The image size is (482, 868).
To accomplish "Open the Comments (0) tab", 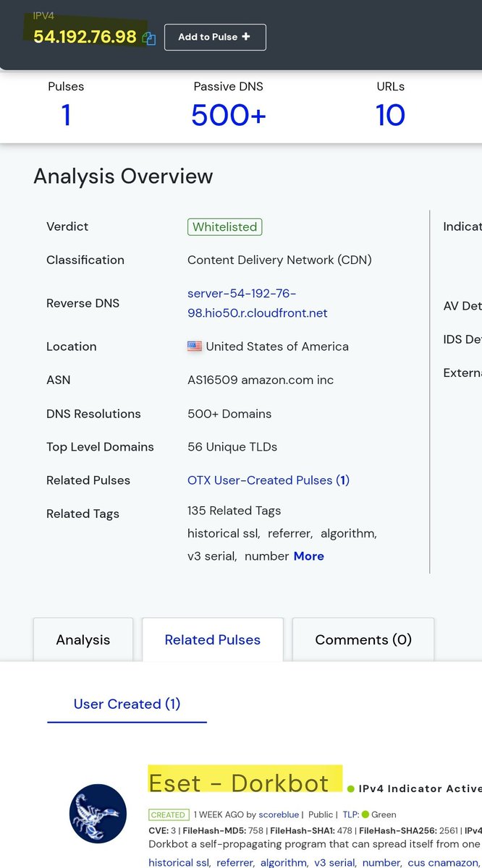I will click(363, 639).
